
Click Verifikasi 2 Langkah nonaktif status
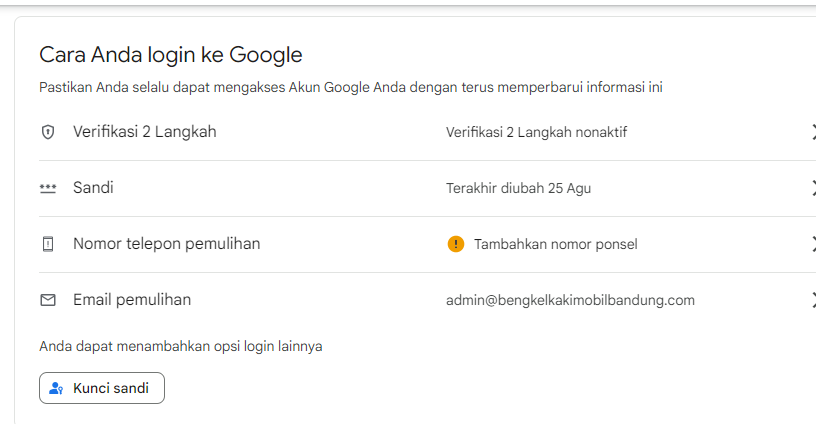click(x=537, y=132)
